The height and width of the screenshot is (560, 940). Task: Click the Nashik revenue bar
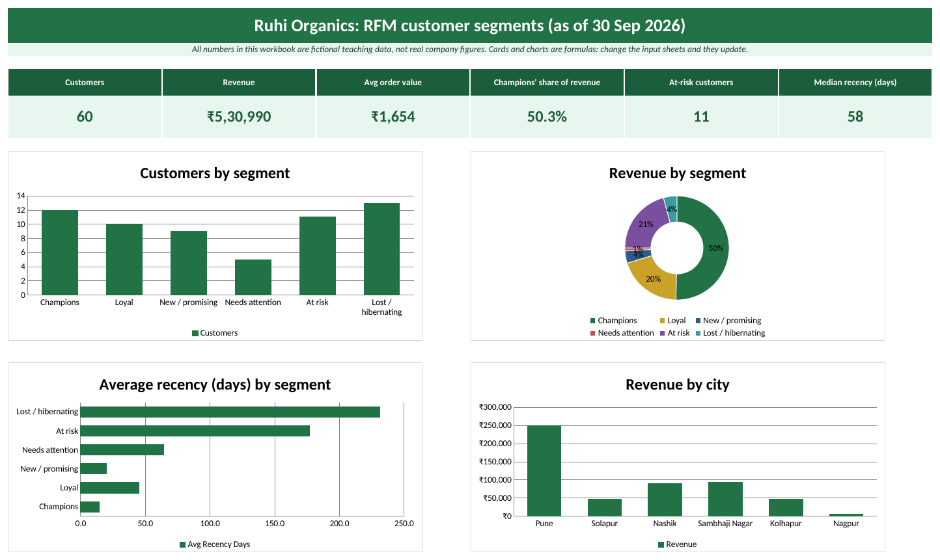click(665, 500)
